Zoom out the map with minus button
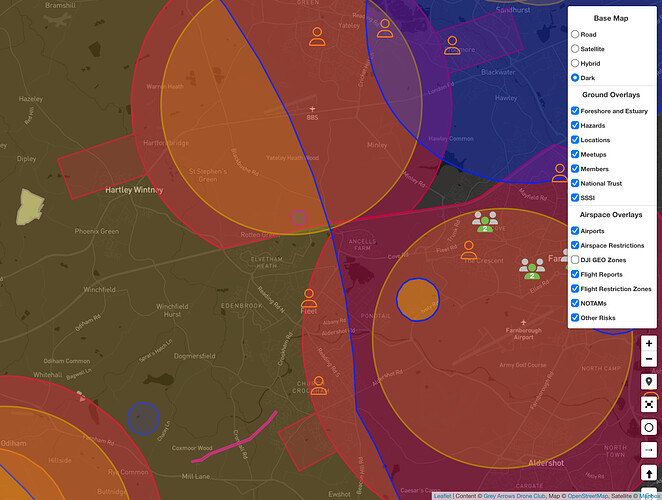Screen dimensions: 662x500 click(649, 359)
